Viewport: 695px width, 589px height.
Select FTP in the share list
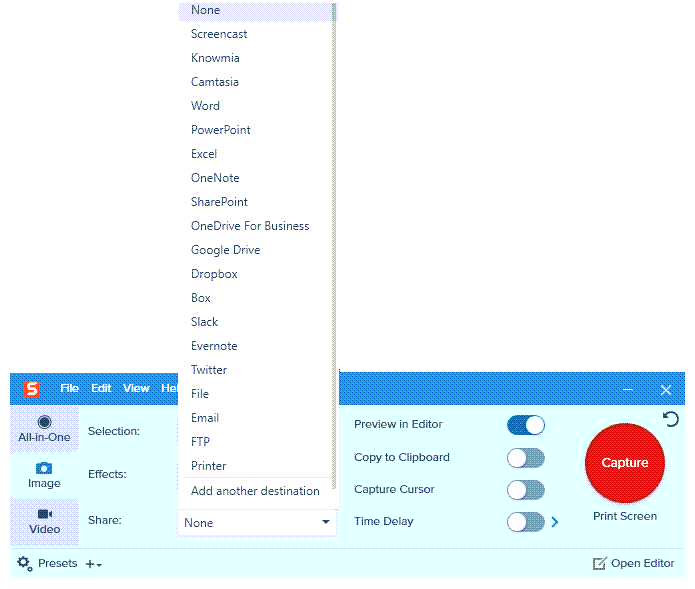coord(255,441)
